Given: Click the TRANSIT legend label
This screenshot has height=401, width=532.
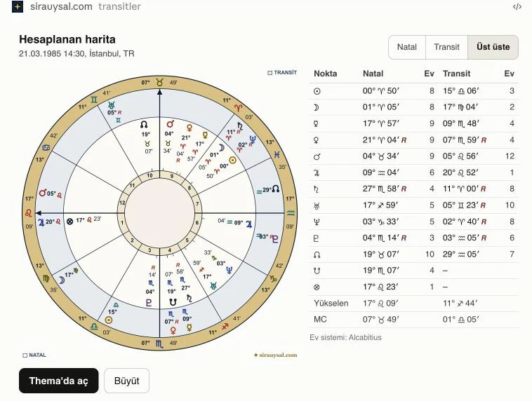Looking at the screenshot, I should (x=282, y=72).
